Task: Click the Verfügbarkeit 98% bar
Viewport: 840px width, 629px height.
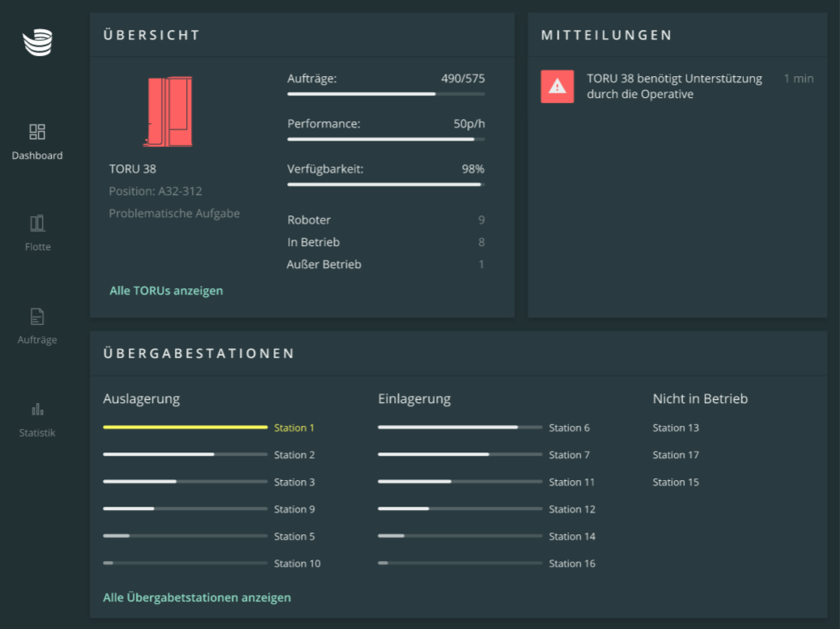Action: point(386,185)
